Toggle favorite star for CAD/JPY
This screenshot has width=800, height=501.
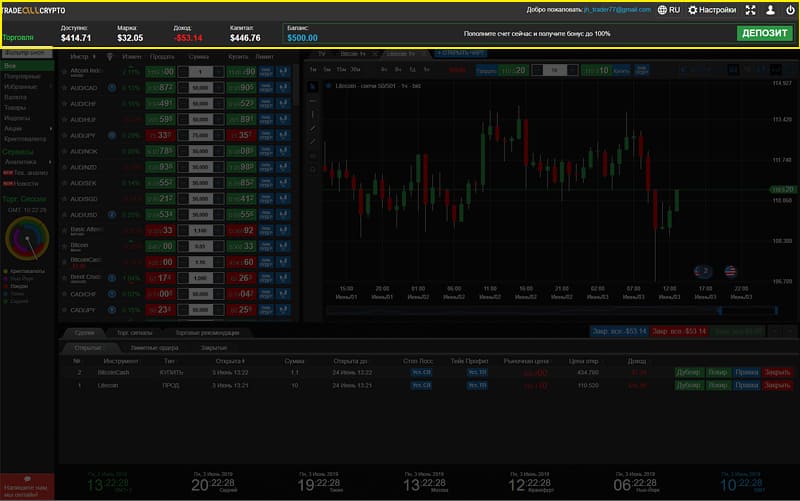point(64,310)
